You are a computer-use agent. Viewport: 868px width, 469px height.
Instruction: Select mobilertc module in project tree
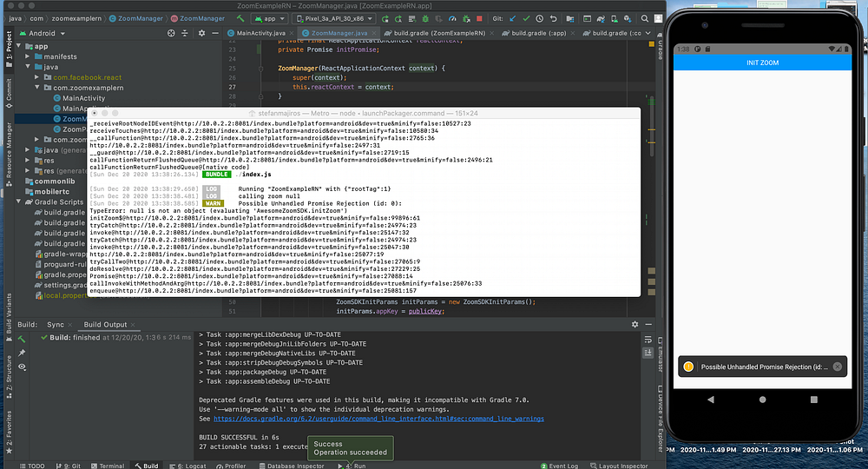(x=48, y=192)
